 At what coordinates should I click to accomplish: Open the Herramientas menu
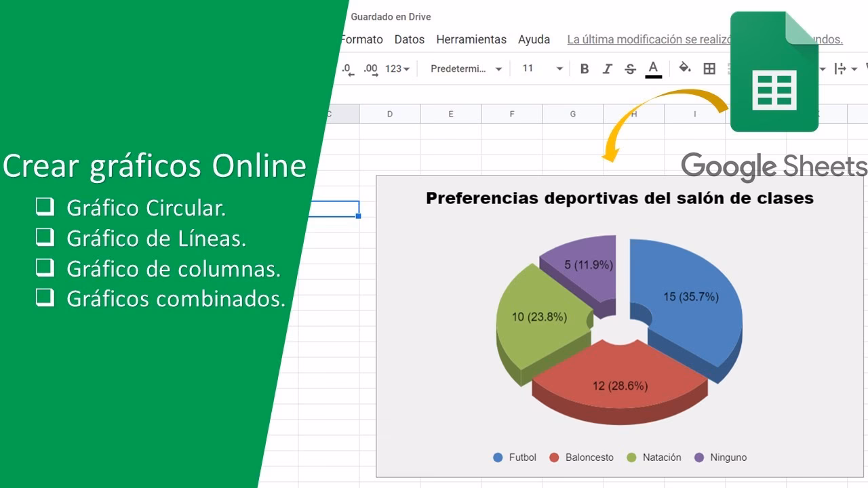(x=471, y=39)
